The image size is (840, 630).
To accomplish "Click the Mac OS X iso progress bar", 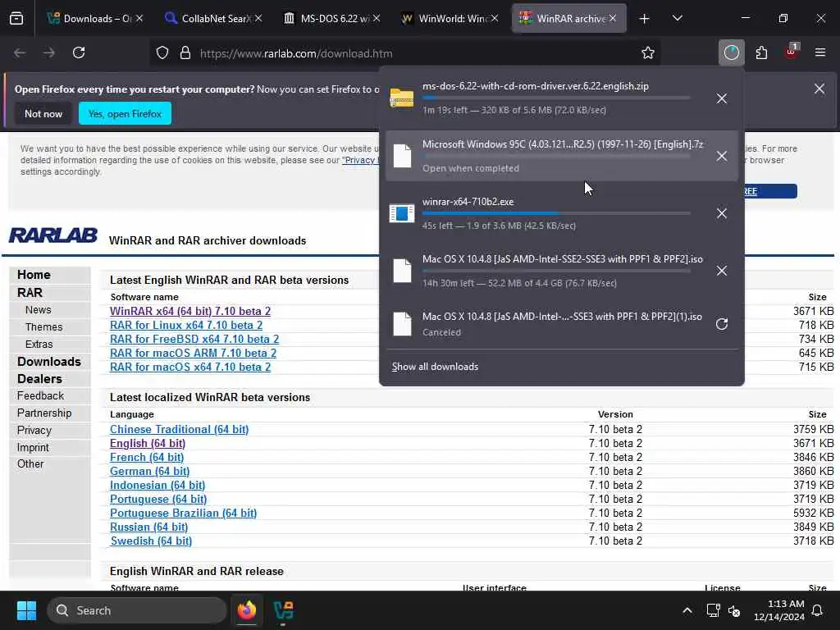I will (556, 271).
